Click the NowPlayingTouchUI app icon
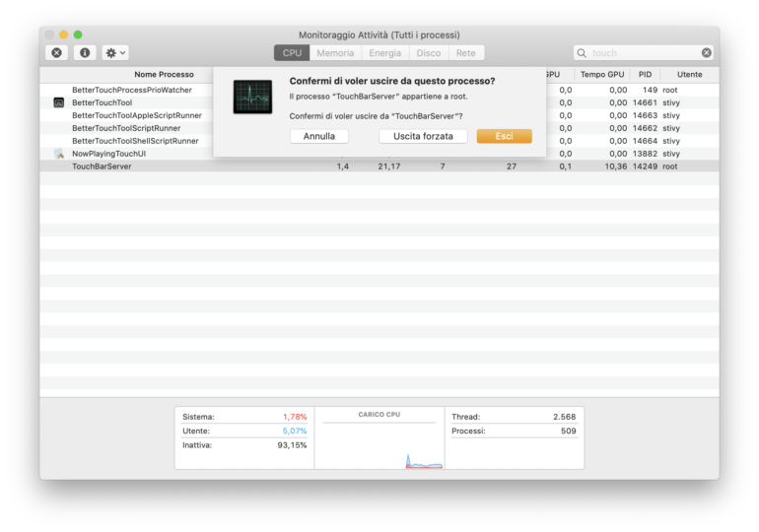 59,154
